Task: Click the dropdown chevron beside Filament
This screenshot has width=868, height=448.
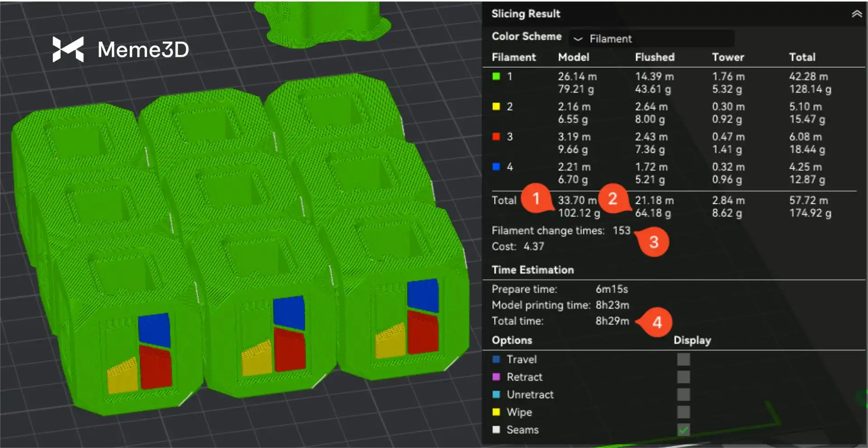Action: coord(578,39)
